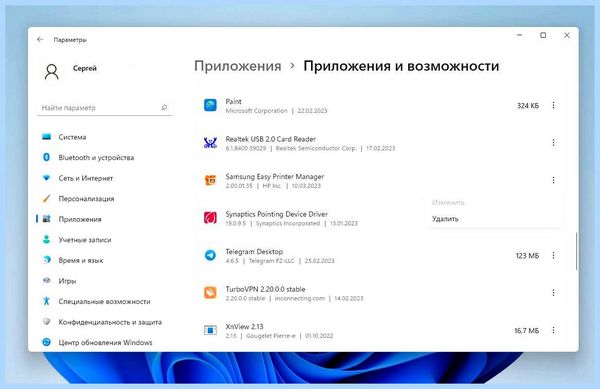Open Центр обновления Windows label

pos(105,342)
